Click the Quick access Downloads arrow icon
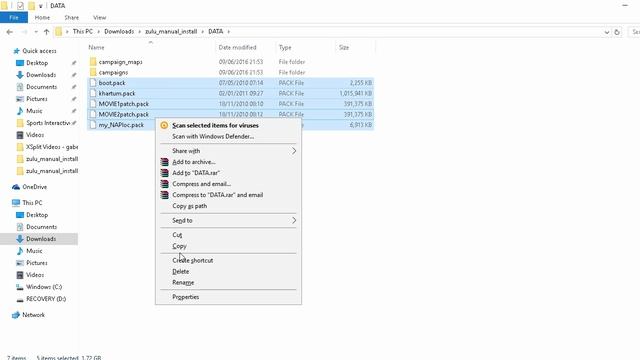640x360 pixels. coord(20,75)
